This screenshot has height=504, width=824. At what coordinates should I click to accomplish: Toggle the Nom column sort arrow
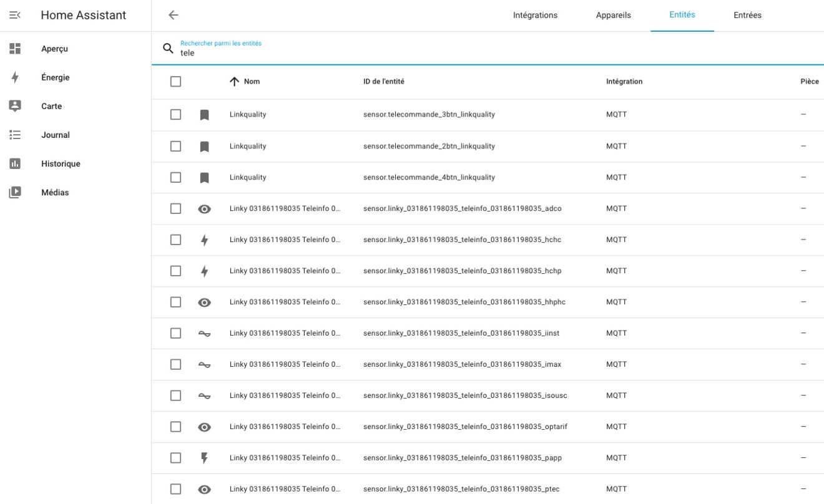235,81
